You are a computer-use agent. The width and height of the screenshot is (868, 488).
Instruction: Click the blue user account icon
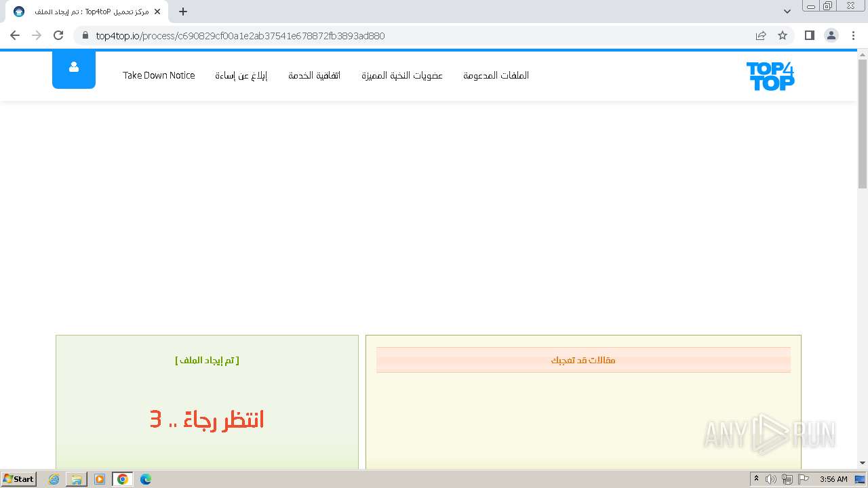[x=74, y=69]
